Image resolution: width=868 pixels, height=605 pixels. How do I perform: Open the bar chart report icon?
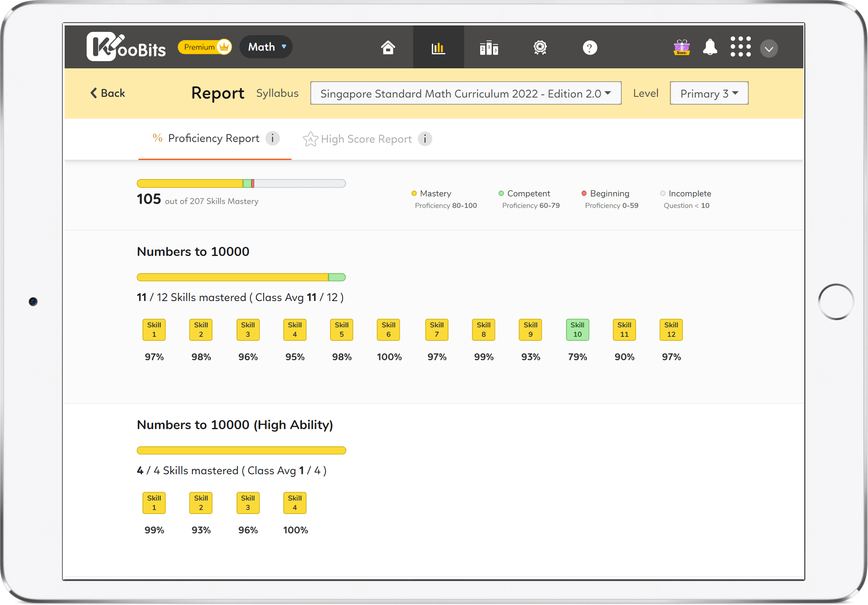(438, 48)
